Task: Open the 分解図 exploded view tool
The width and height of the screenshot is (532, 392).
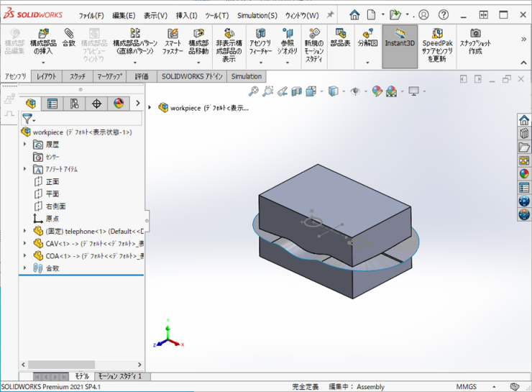Action: click(367, 37)
